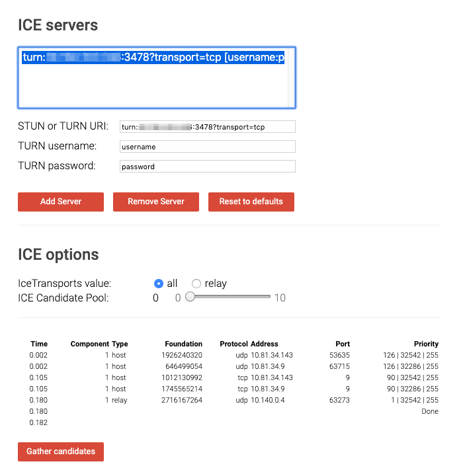Click empty area of ICE servers listbox

(x=153, y=89)
